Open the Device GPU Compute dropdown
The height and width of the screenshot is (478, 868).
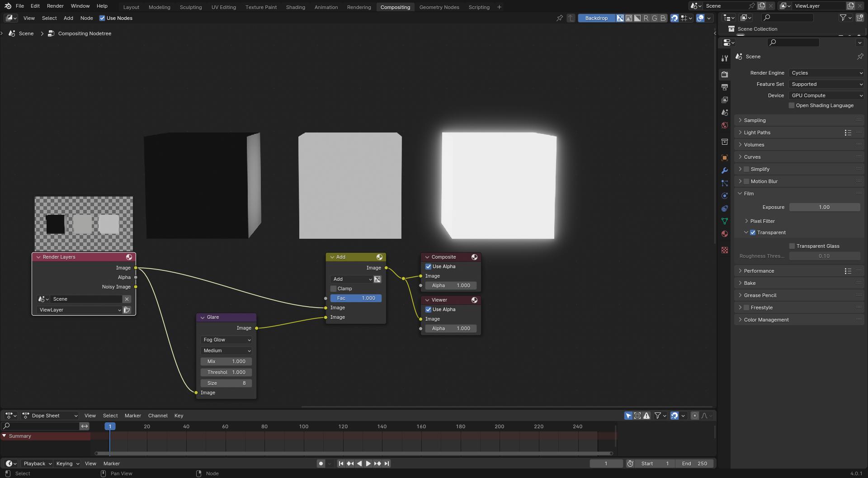click(826, 95)
